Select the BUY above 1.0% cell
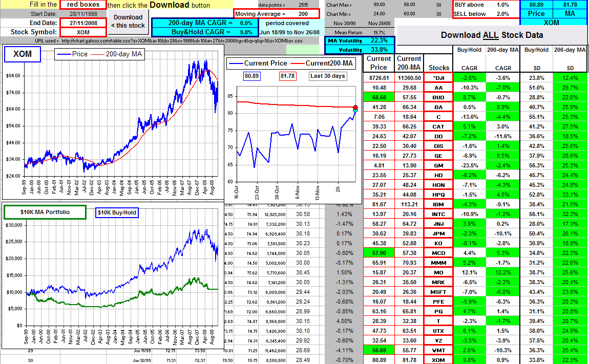This screenshot has width=589, height=364. [x=502, y=5]
